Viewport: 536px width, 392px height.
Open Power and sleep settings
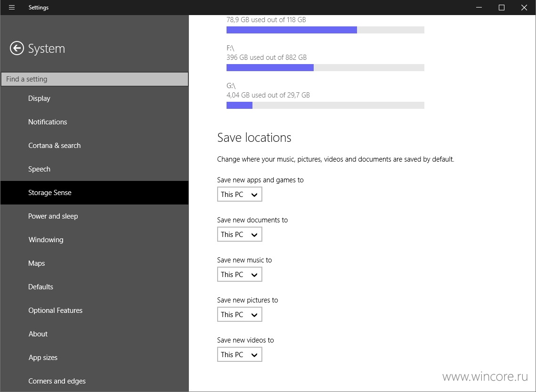coord(94,217)
